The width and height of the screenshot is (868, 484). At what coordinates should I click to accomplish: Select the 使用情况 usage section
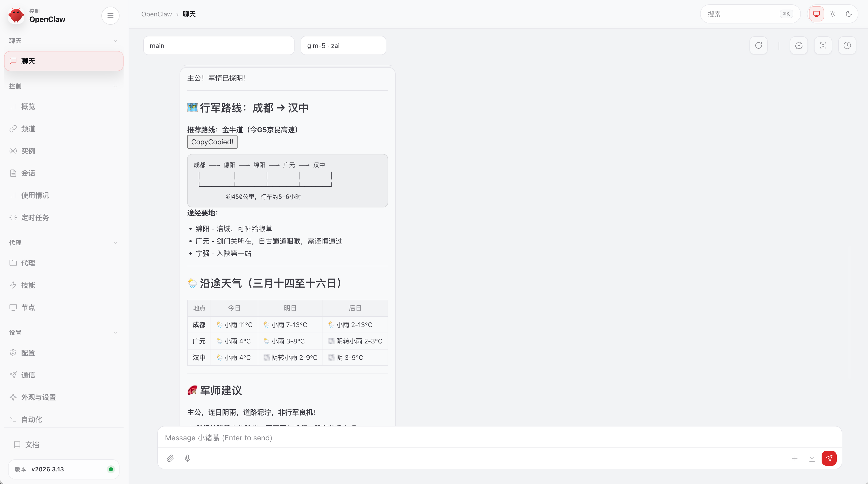tap(35, 195)
